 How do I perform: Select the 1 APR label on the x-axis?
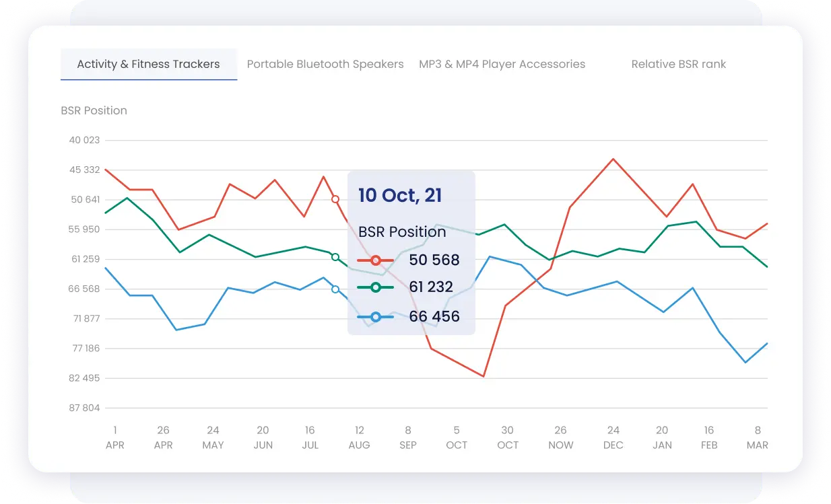(x=115, y=437)
